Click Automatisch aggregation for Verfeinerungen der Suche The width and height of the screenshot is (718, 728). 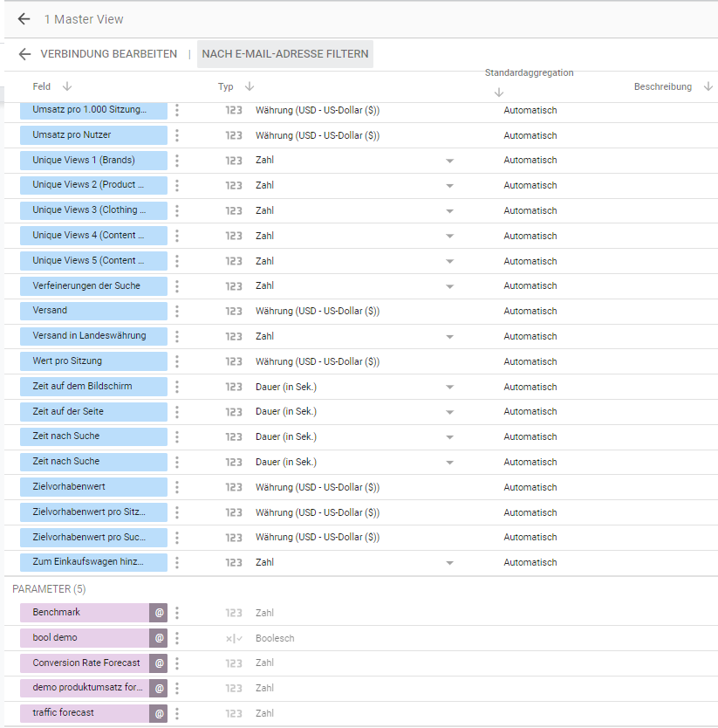tap(530, 286)
